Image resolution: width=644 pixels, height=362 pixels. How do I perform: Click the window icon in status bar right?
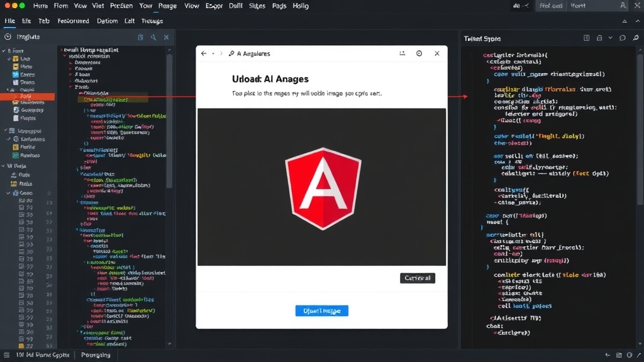tap(619, 355)
